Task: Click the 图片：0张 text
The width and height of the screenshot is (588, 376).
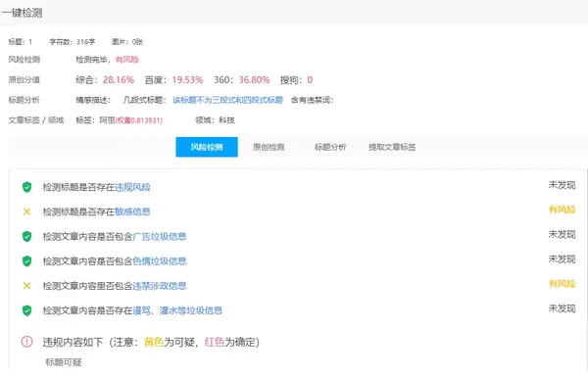Action: click(x=127, y=41)
